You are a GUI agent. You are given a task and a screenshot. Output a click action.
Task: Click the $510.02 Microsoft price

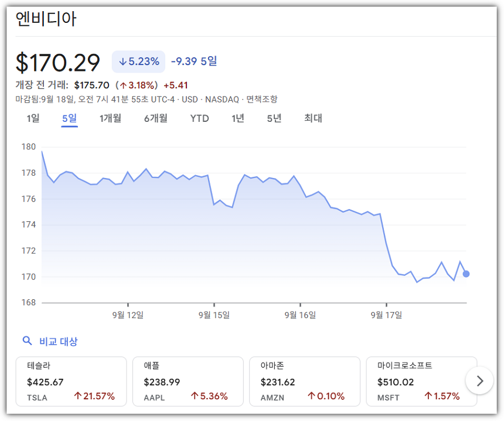396,382
